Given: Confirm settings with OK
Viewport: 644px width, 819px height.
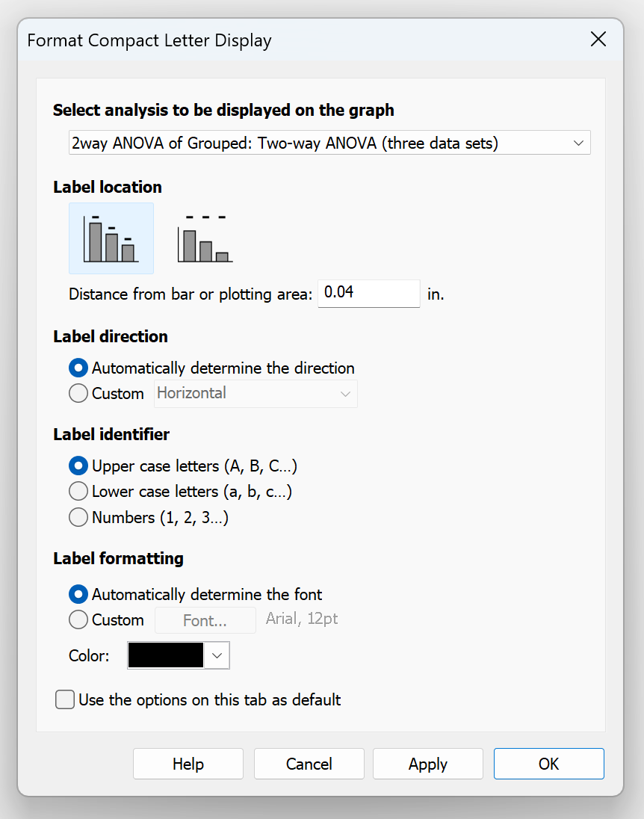Looking at the screenshot, I should (548, 764).
